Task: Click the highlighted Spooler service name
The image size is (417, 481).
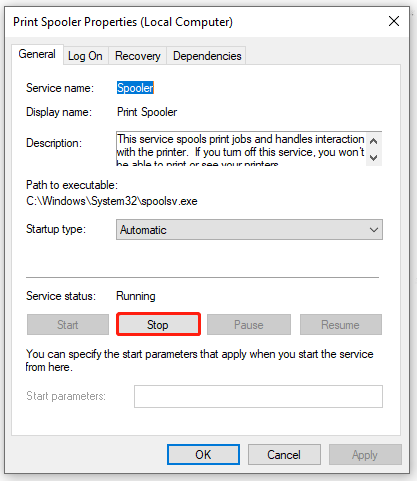Action: [x=135, y=88]
